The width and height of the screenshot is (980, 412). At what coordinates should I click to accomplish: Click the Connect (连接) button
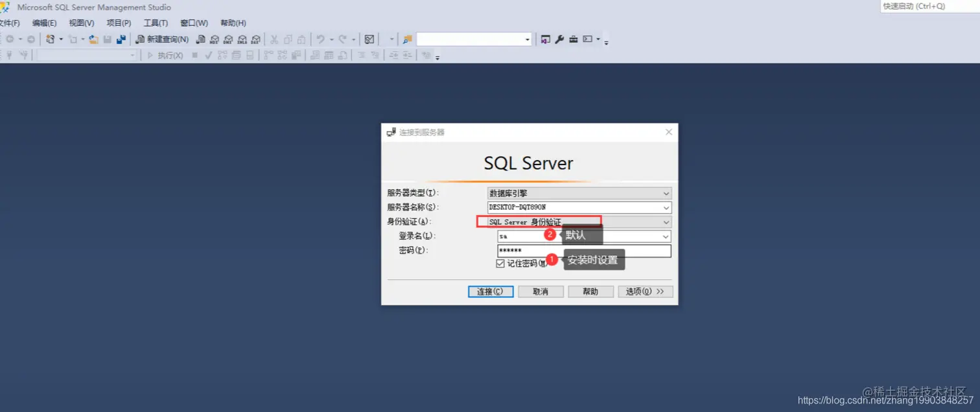click(491, 292)
